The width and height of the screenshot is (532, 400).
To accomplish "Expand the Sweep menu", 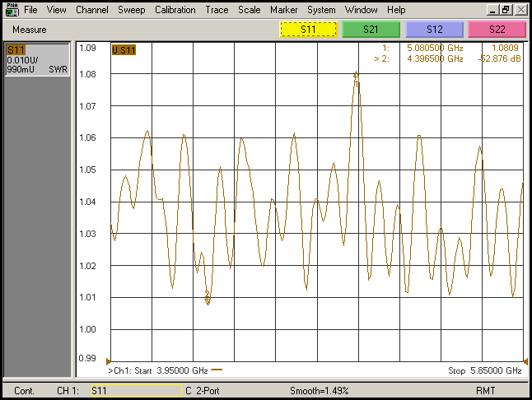I will coord(130,10).
